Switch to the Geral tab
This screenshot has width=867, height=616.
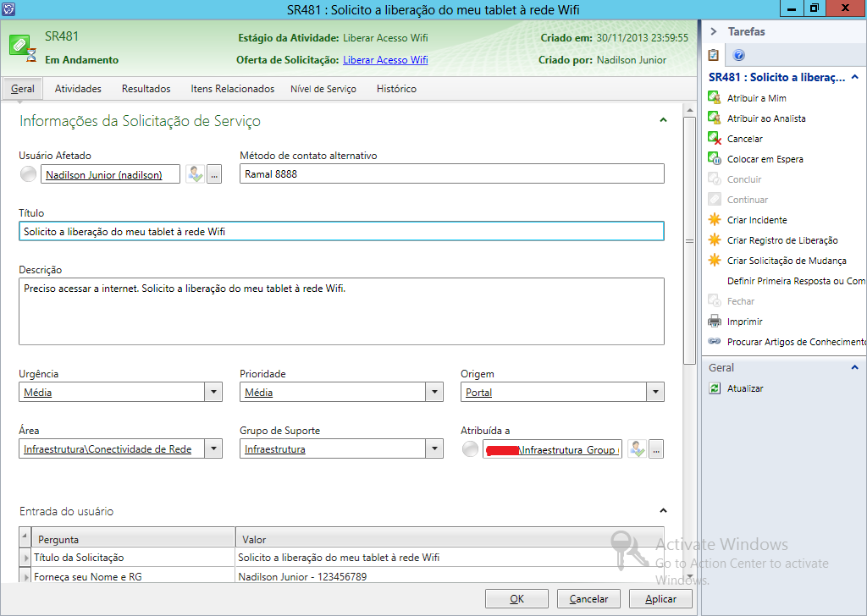(23, 88)
